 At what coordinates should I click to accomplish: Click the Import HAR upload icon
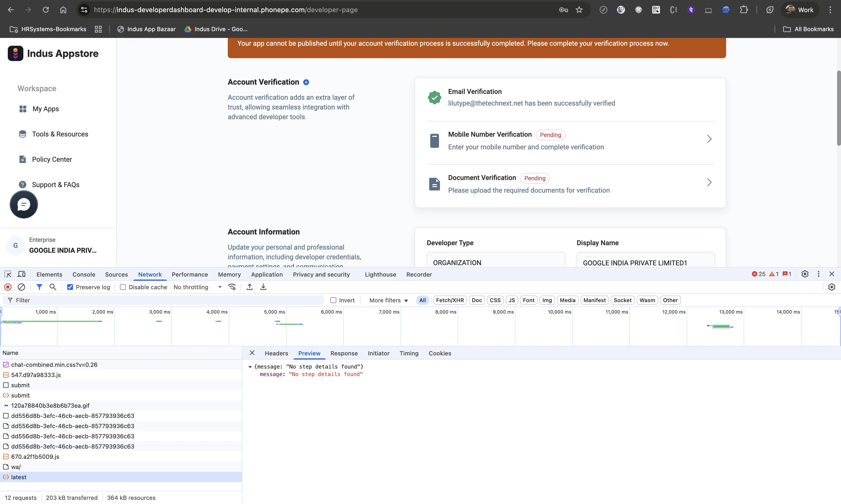coord(250,287)
